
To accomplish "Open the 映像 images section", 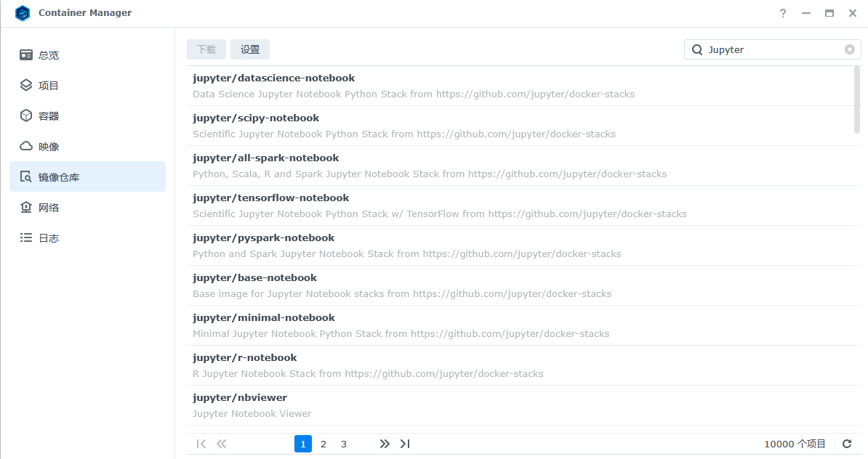I will click(x=87, y=147).
